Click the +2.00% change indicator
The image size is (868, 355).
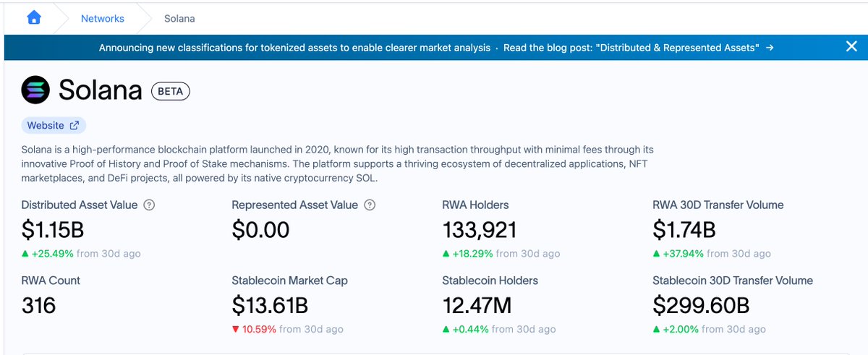tap(676, 329)
